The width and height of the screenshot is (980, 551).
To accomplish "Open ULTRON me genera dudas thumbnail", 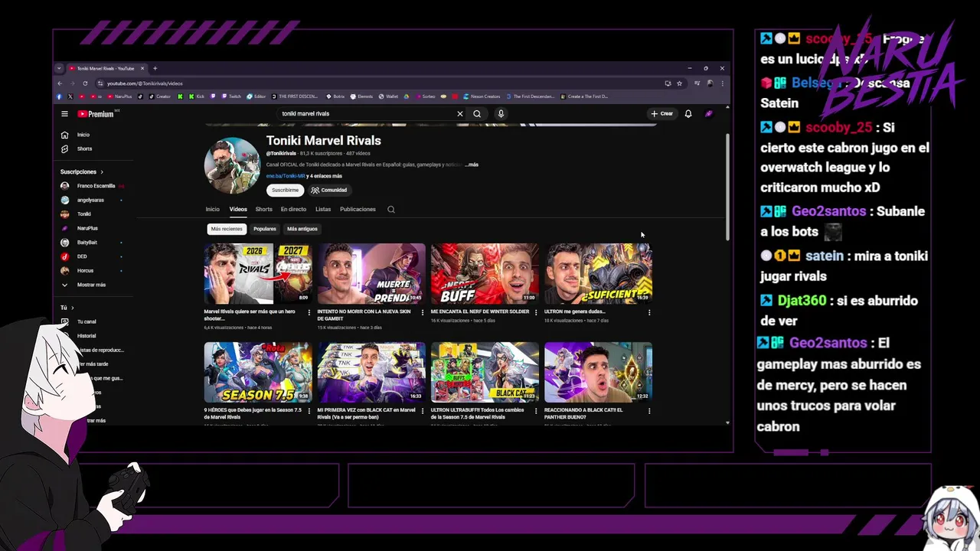I will click(598, 273).
